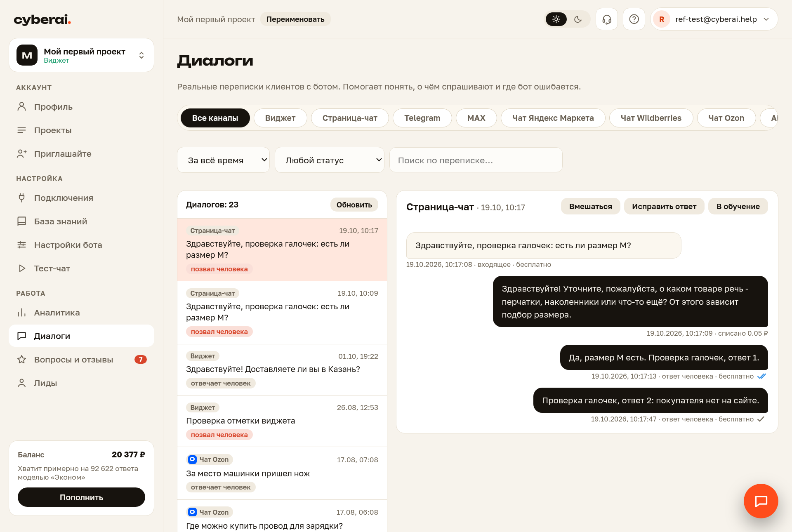Screen dimensions: 792x532
Task: Click the Настройки бота sliders icon
Action: (22, 245)
